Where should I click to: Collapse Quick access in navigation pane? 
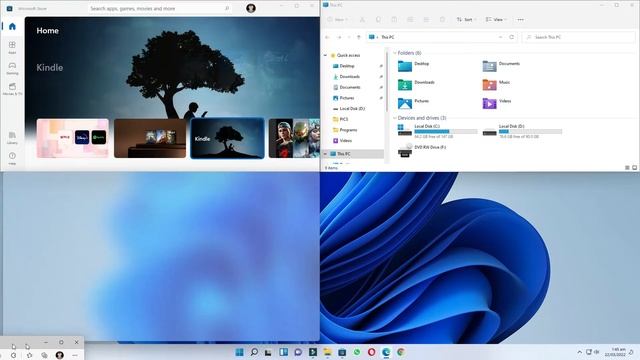[x=325, y=55]
